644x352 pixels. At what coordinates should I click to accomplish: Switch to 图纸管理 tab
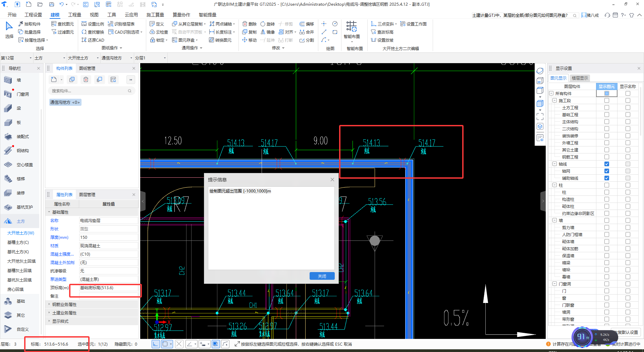(87, 68)
